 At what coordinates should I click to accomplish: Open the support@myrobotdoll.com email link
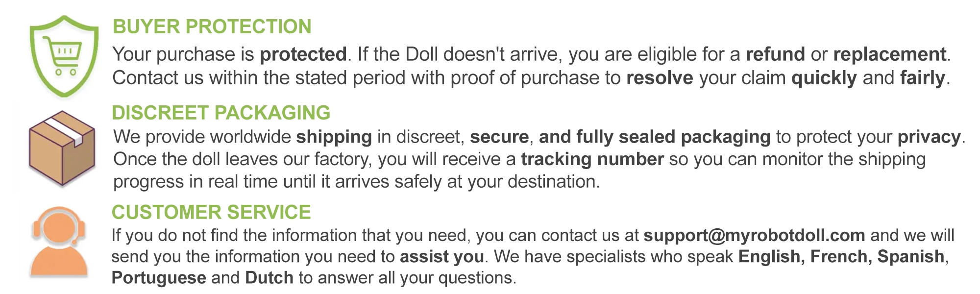coord(754,235)
